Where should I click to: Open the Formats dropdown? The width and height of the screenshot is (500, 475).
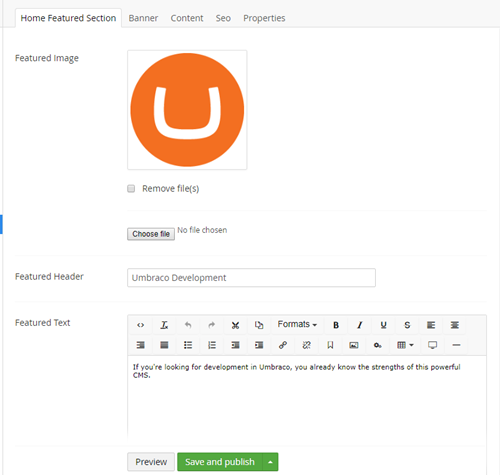297,324
